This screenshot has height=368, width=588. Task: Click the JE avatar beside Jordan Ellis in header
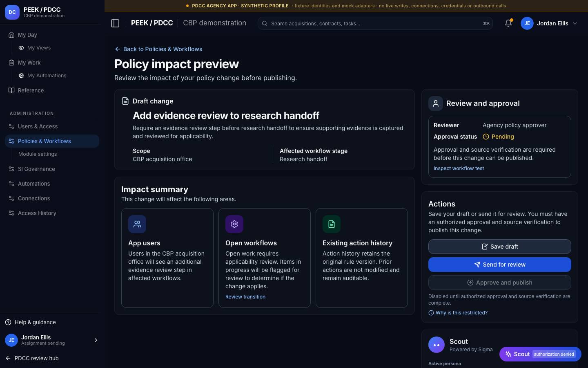[527, 23]
